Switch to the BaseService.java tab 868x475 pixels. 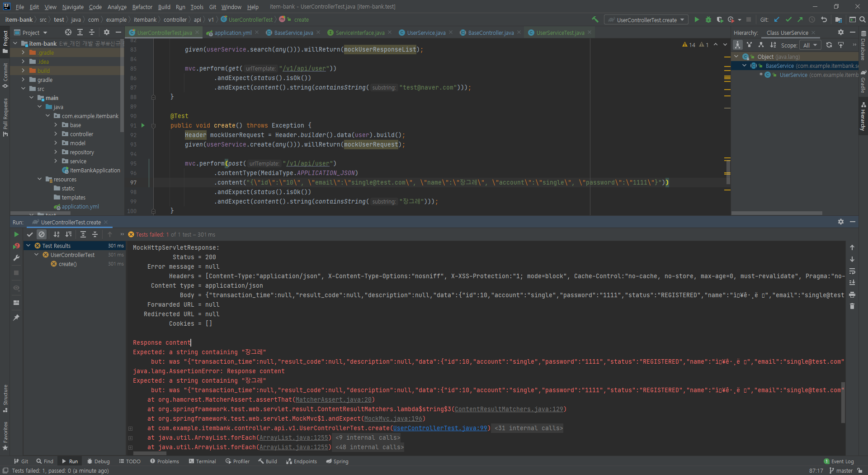(293, 33)
